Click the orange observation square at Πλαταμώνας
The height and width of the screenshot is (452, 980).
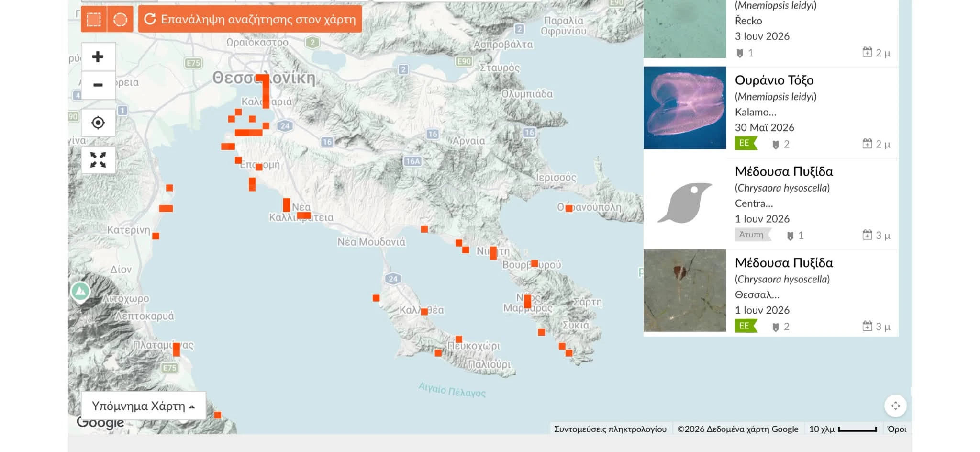[177, 350]
